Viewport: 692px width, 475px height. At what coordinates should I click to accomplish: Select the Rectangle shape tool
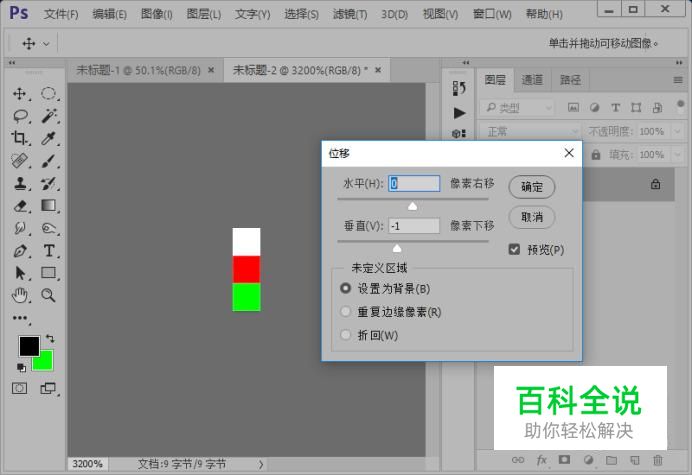[48, 273]
